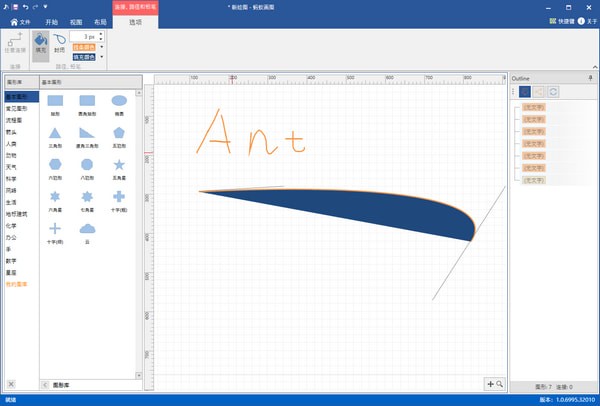Pin the Outline panel

[x=590, y=77]
